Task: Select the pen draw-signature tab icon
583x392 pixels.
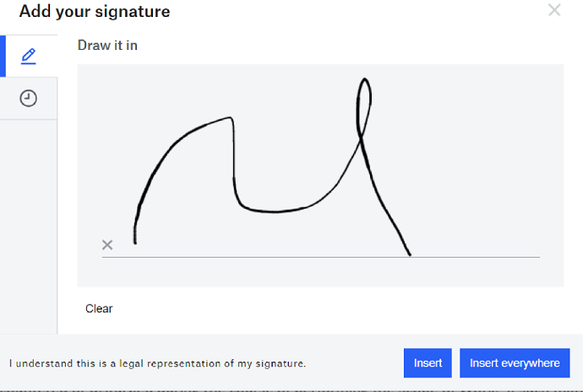Action: pyautogui.click(x=29, y=57)
